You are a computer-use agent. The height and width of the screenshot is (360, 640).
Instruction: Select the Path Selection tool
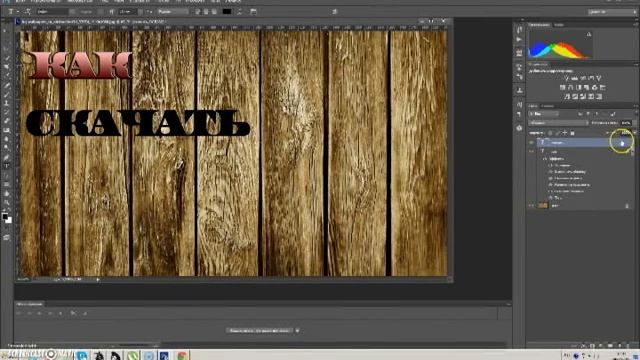(x=7, y=175)
